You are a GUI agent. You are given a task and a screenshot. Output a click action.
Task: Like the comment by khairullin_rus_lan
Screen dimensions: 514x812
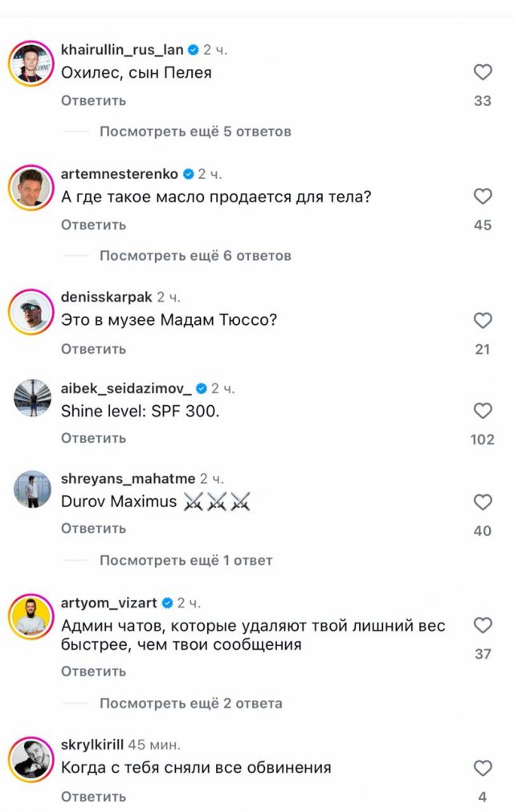pyautogui.click(x=483, y=72)
